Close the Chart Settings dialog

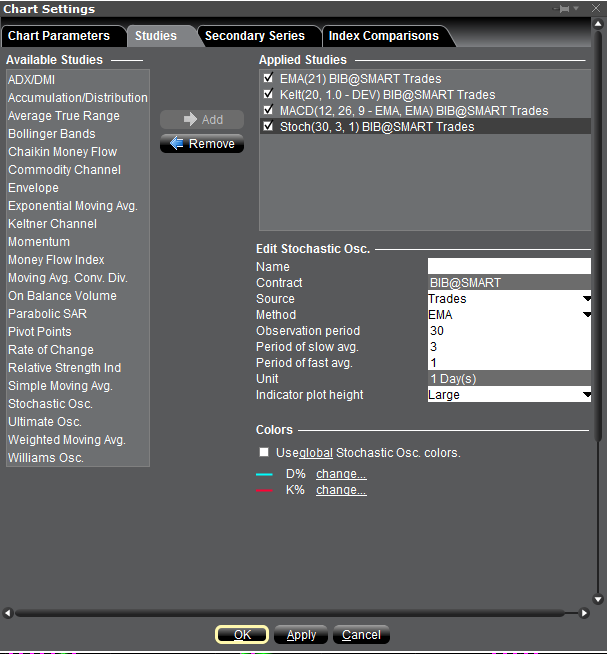pos(596,8)
